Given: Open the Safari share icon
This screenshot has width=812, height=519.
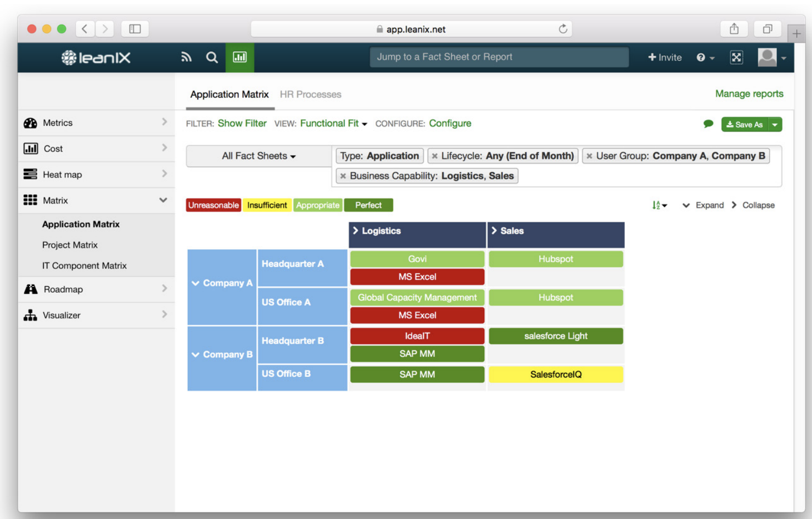Looking at the screenshot, I should 734,29.
